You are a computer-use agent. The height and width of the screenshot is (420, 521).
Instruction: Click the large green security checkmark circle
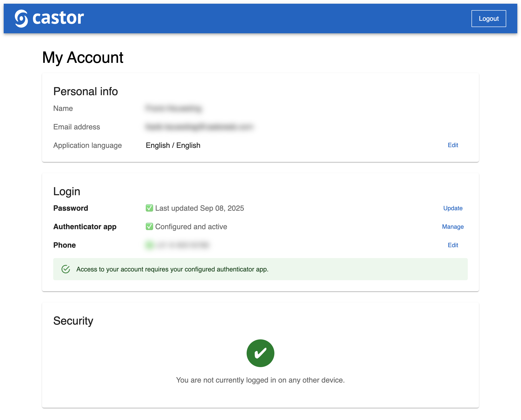coord(260,353)
